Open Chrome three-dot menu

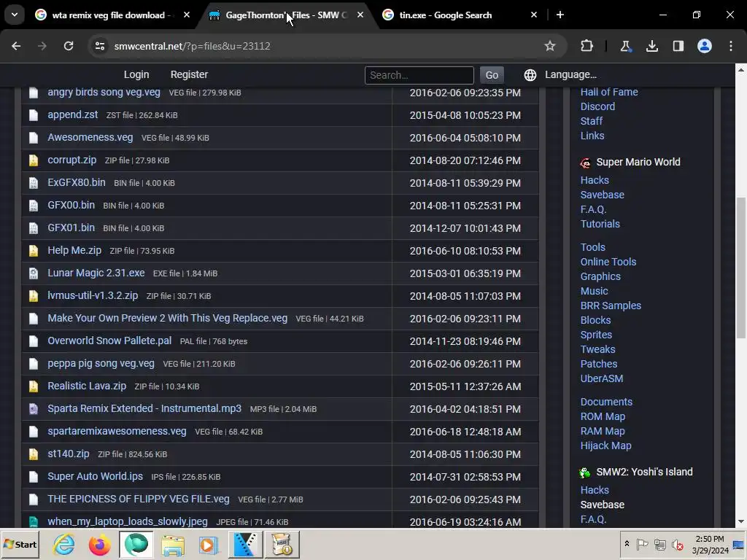click(x=731, y=46)
